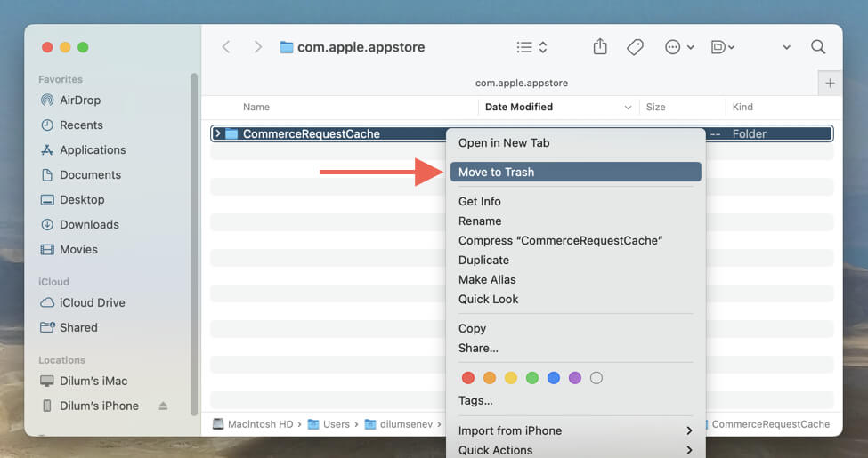Select the com.apple.appstore tab
The image size is (868, 458).
click(522, 83)
